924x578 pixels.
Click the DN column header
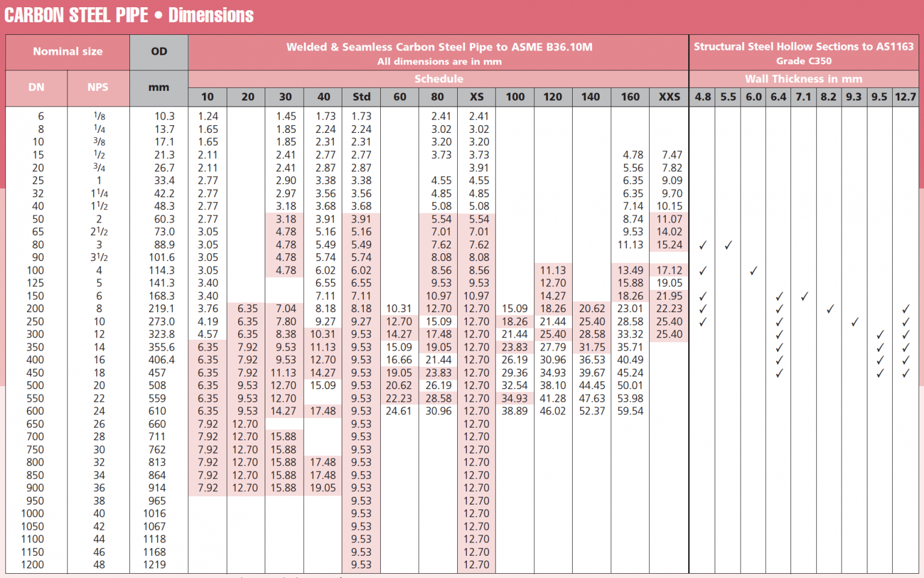[x=37, y=87]
